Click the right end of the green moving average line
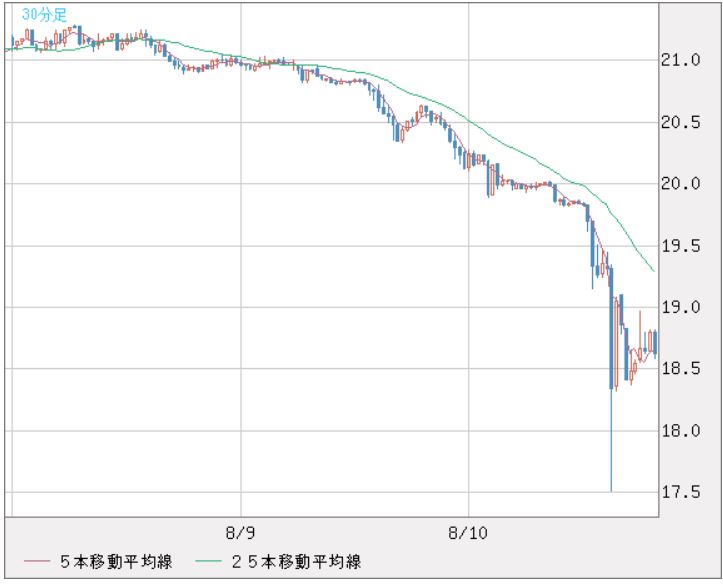This screenshot has width=723, height=584. (653, 270)
